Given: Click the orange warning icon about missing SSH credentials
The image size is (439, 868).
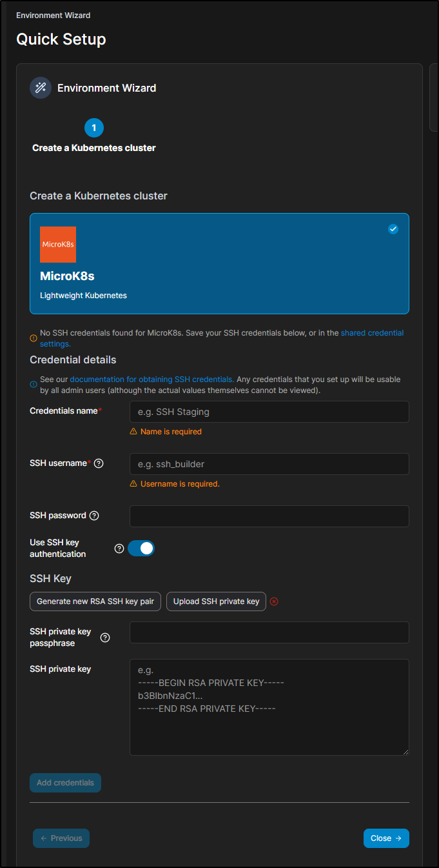Looking at the screenshot, I should tap(34, 338).
